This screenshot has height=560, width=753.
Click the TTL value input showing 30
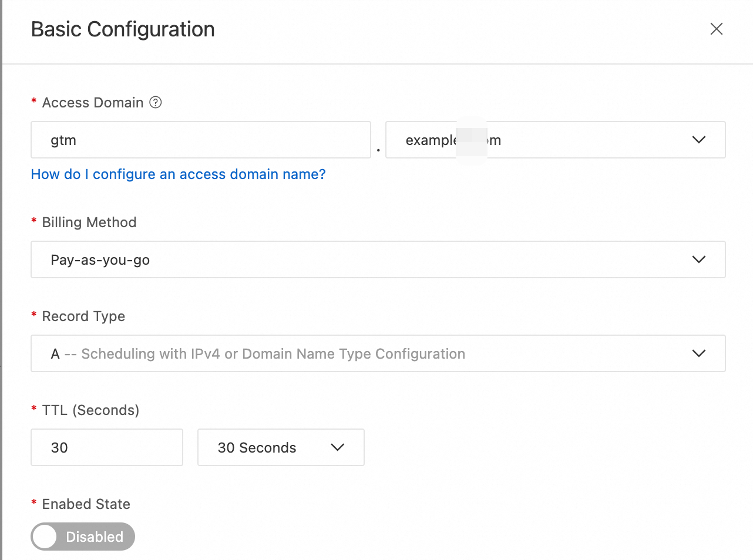point(106,447)
